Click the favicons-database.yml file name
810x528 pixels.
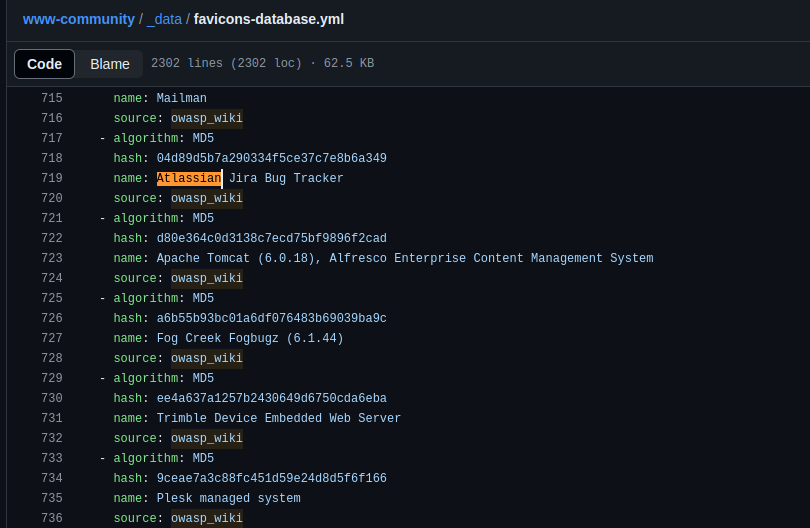point(269,19)
